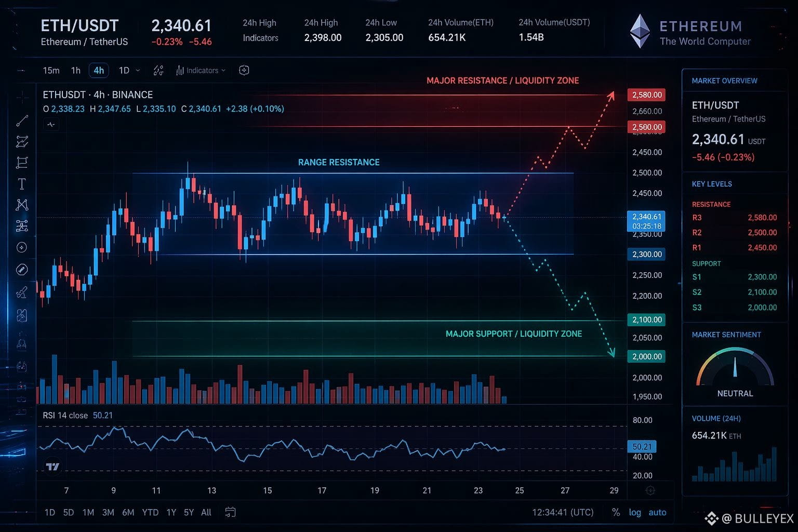Click the TradingView logo in RSI pane
The width and height of the screenshot is (798, 532).
52,467
